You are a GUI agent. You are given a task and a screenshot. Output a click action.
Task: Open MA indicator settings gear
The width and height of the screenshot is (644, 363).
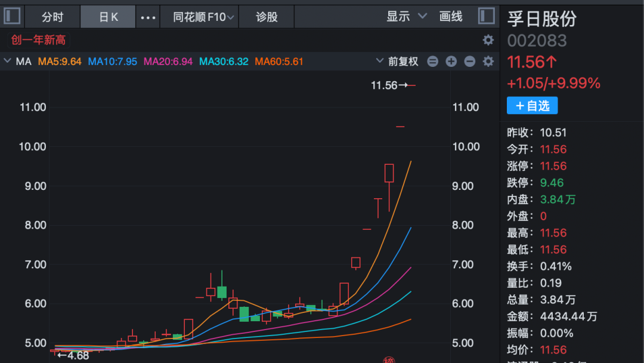(x=488, y=61)
